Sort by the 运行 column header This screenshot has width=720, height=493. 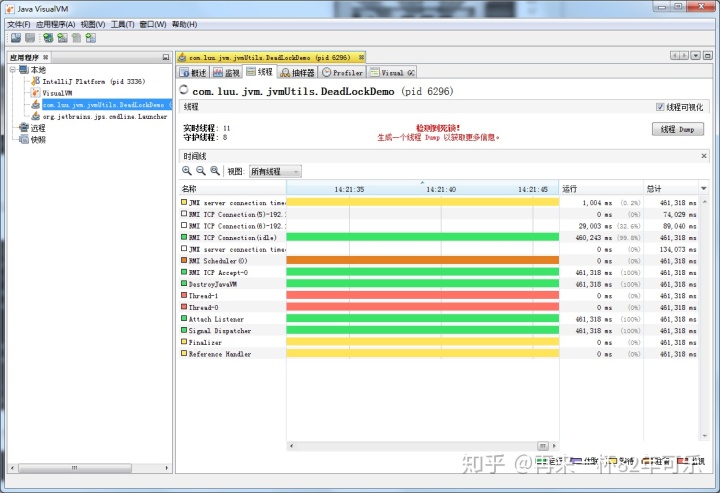click(601, 189)
